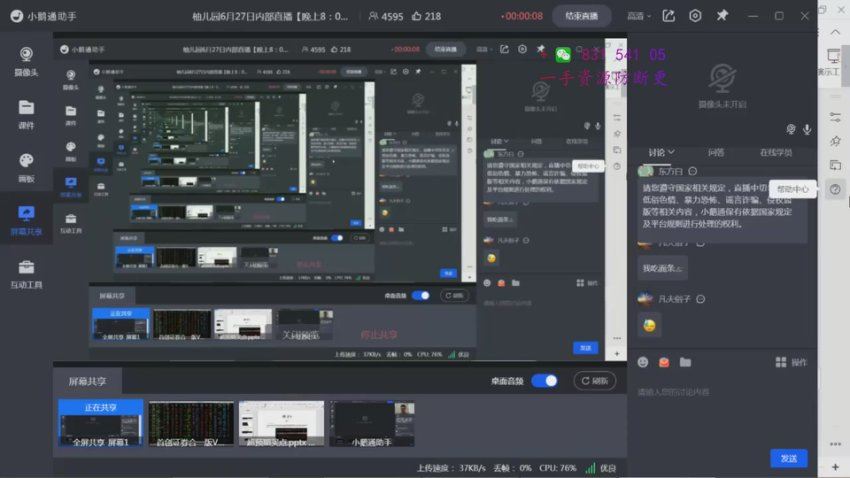Click the screen-copy icon in the side strip
The height and width of the screenshot is (478, 850).
pyautogui.click(x=835, y=165)
